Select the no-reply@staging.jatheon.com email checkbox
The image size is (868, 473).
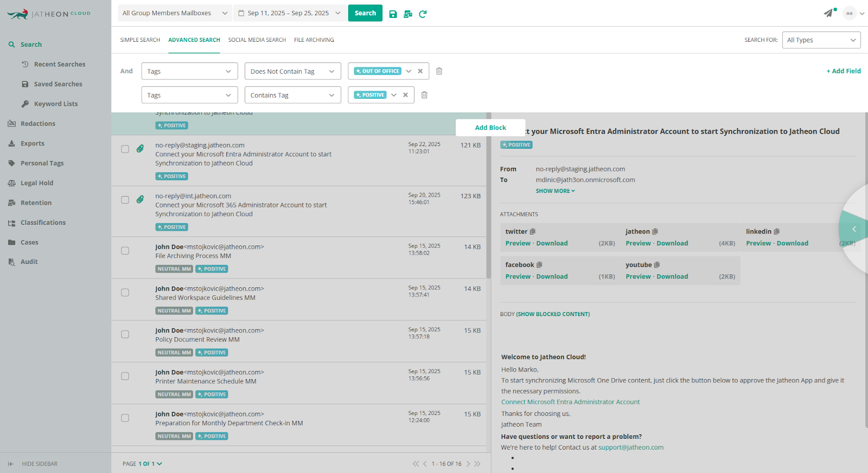click(x=125, y=149)
